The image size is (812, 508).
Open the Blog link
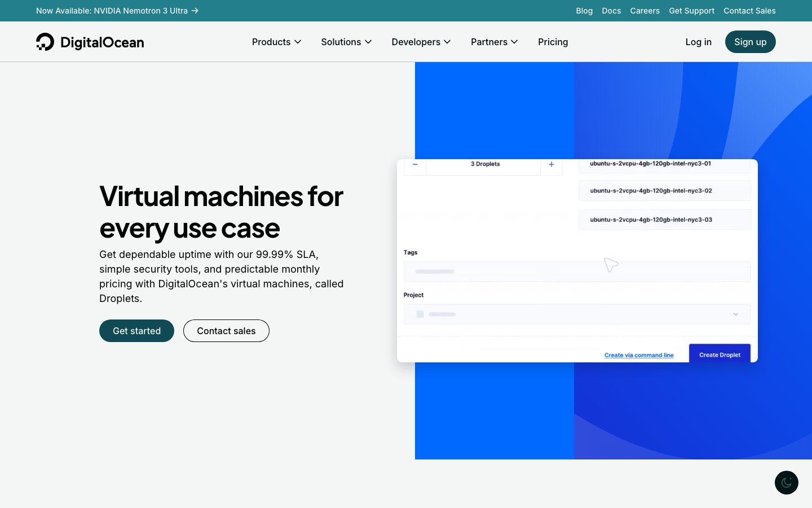coord(584,11)
